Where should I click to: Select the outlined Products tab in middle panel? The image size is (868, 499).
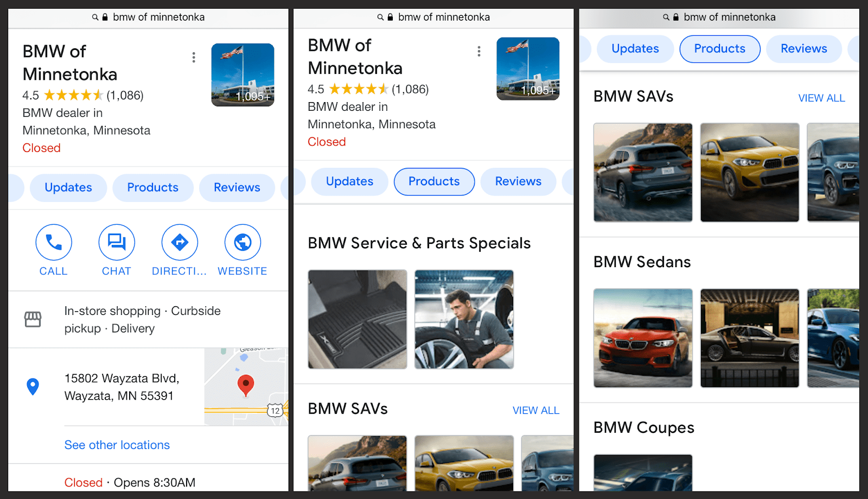pyautogui.click(x=434, y=182)
